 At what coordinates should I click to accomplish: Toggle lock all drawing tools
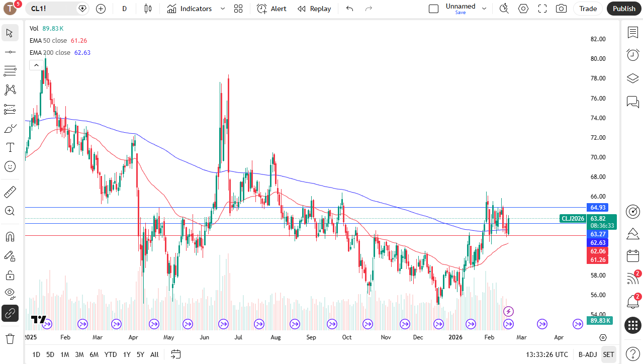(x=10, y=275)
